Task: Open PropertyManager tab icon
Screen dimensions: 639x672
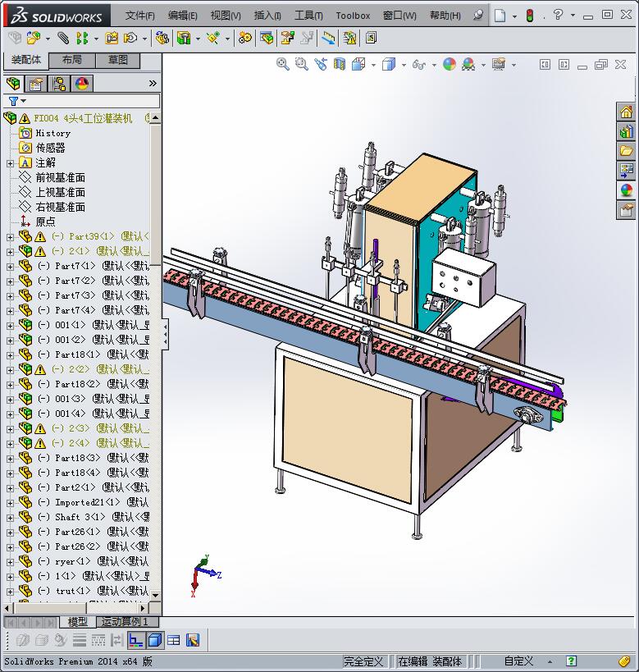Action: (36, 83)
